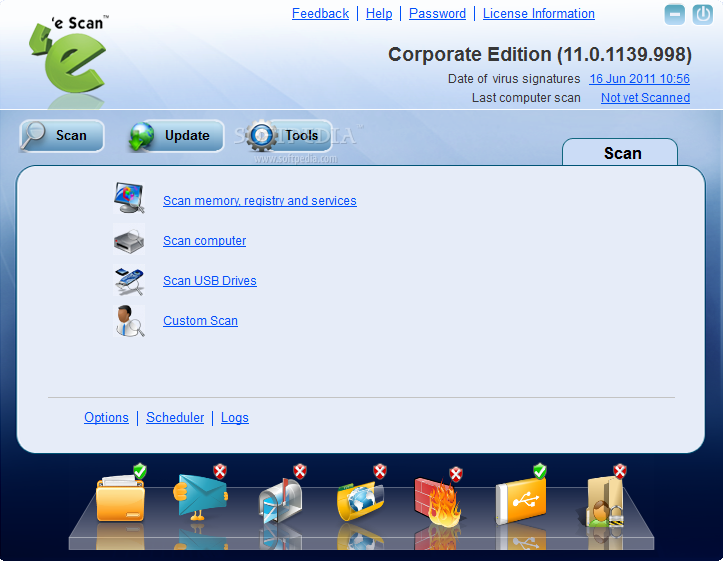Screen dimensions: 723x561
Task: Open the Scheduler link
Action: coord(175,418)
